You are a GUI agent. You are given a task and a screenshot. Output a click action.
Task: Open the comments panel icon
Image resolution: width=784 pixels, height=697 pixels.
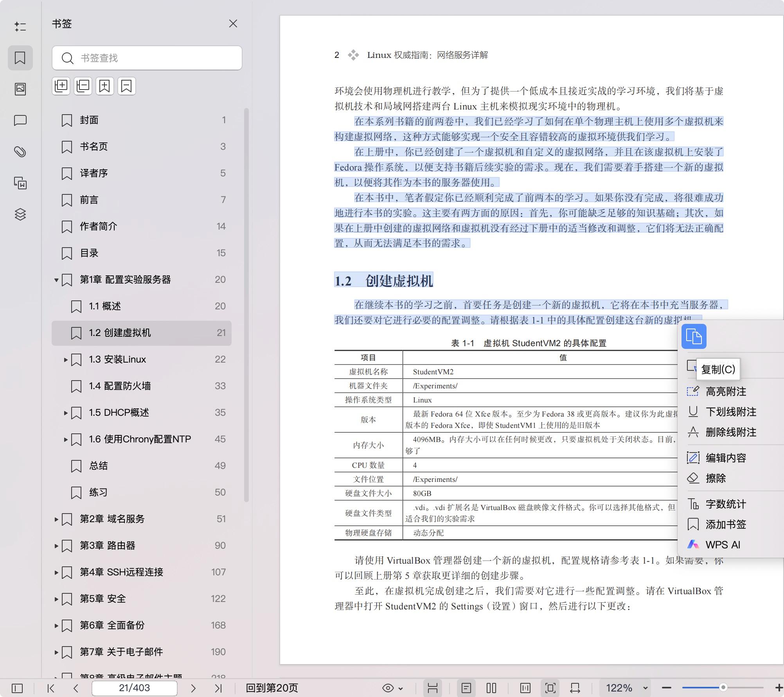point(20,120)
